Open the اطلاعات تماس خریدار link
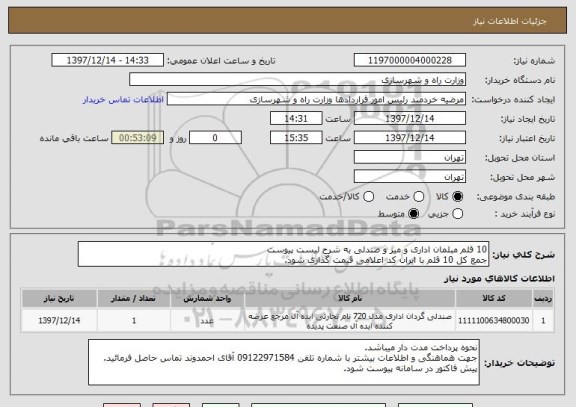 coord(123,100)
